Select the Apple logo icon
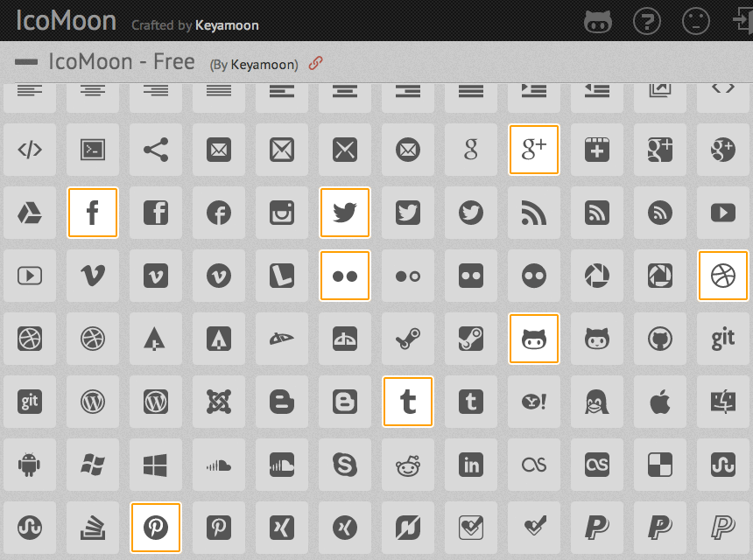Image resolution: width=753 pixels, height=560 pixels. (660, 402)
